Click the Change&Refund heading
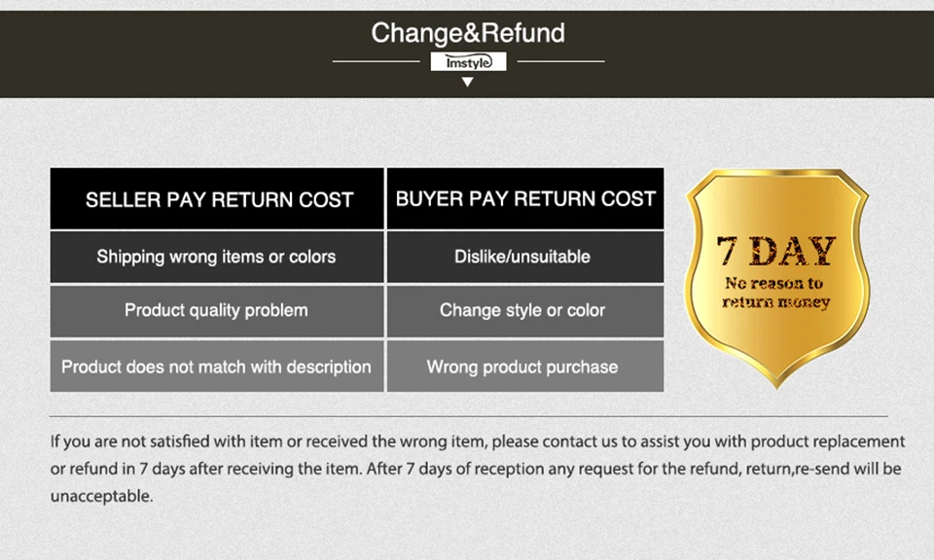The height and width of the screenshot is (560, 934). [468, 33]
